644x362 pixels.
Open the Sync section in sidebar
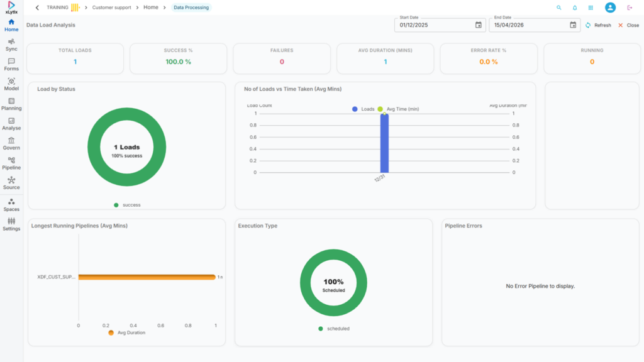coord(11,44)
